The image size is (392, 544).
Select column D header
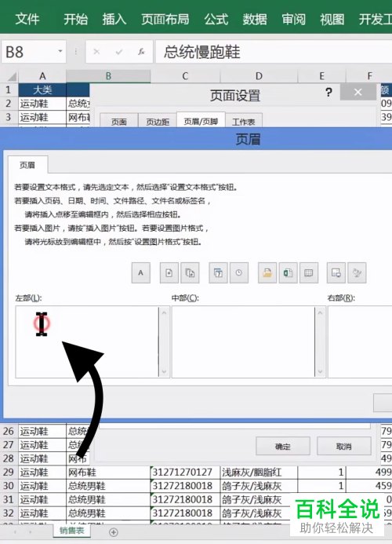click(259, 76)
